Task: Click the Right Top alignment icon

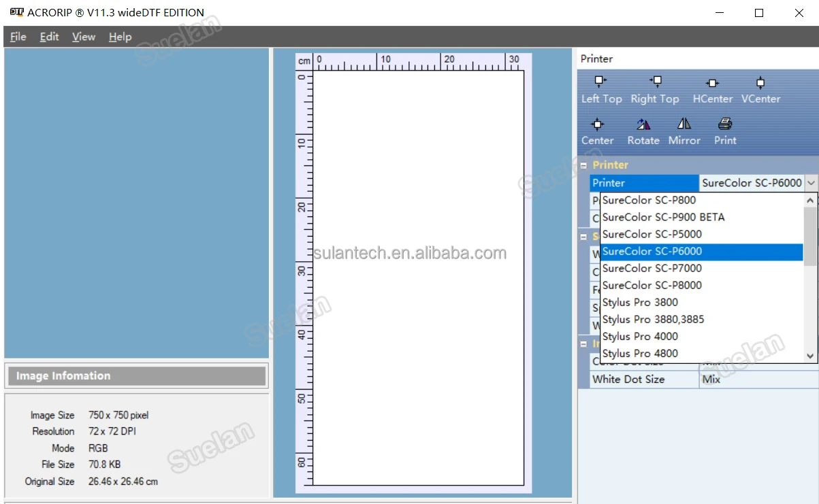Action: point(655,82)
